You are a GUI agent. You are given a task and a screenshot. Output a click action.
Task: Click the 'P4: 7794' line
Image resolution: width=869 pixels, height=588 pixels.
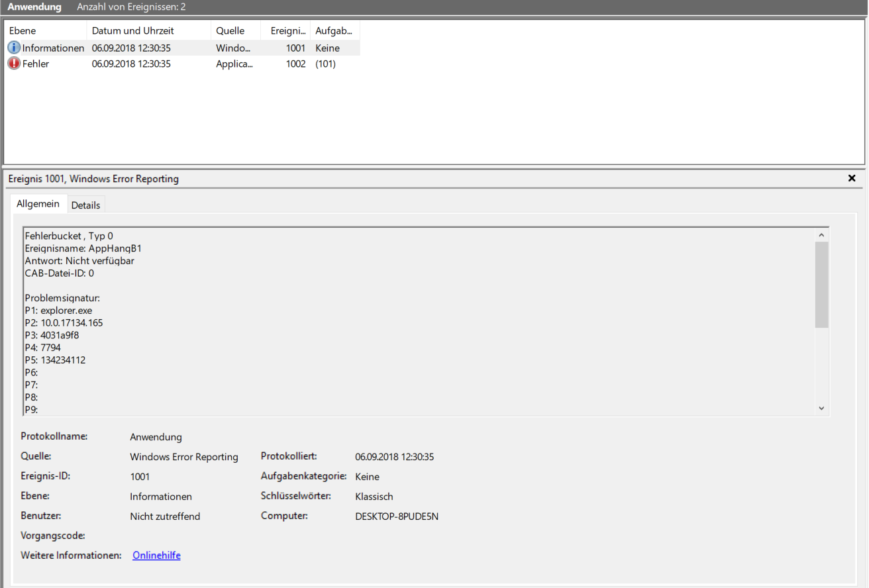point(43,348)
